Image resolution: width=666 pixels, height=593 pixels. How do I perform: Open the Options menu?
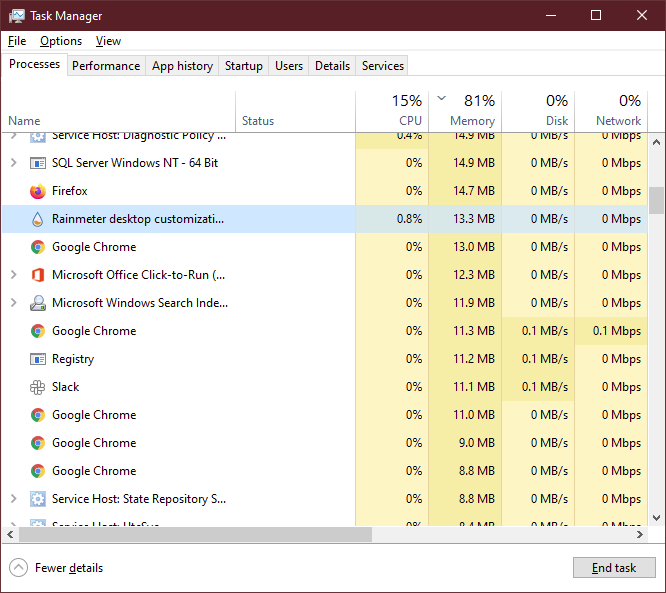click(x=61, y=41)
